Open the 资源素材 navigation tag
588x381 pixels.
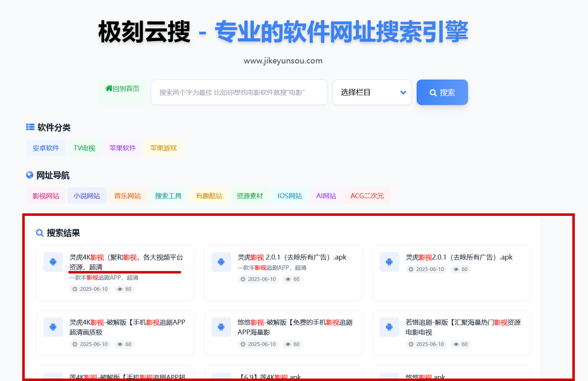coord(250,196)
